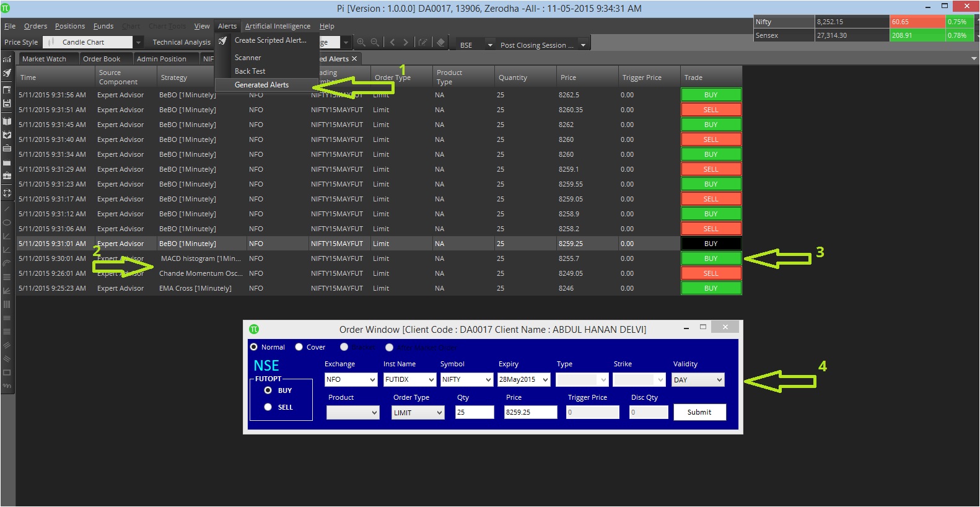Click the eraser icon in the toolbar

click(440, 42)
